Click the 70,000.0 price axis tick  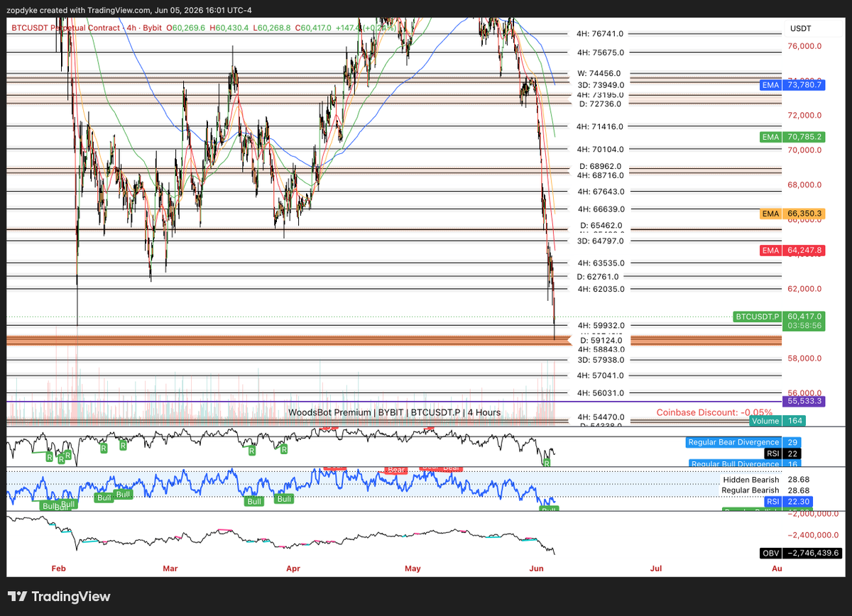click(x=806, y=150)
